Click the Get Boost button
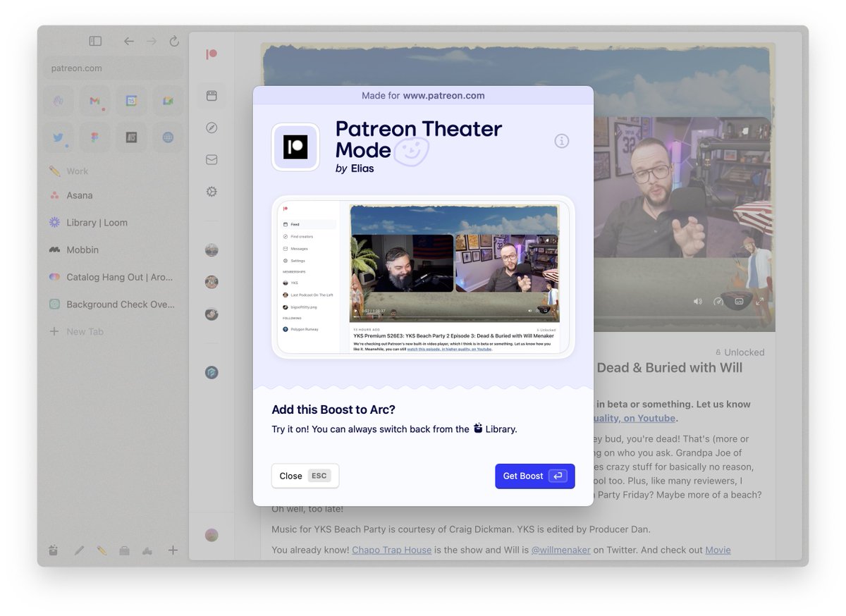This screenshot has height=616, width=846. [534, 476]
